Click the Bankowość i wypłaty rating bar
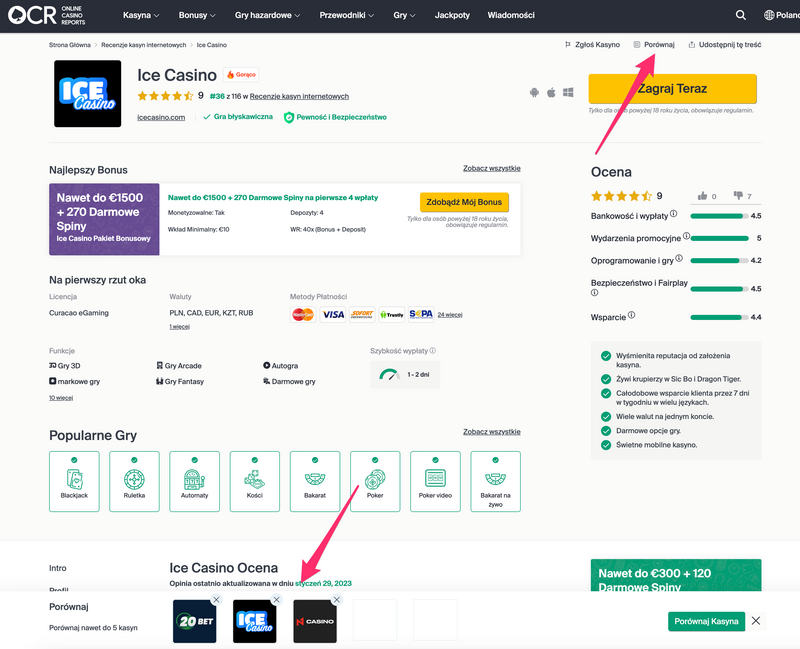The height and width of the screenshot is (649, 800). tap(719, 216)
